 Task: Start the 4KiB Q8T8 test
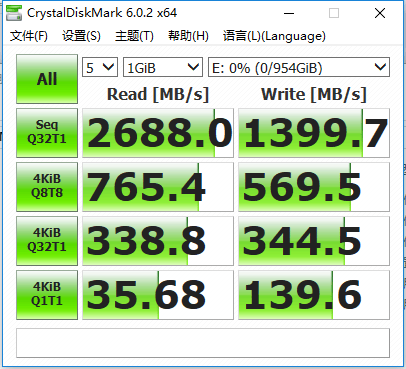(x=47, y=187)
